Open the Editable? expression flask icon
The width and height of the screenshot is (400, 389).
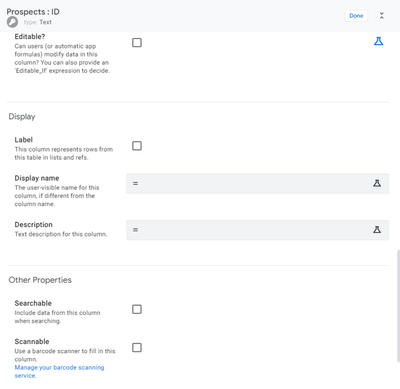click(x=378, y=41)
